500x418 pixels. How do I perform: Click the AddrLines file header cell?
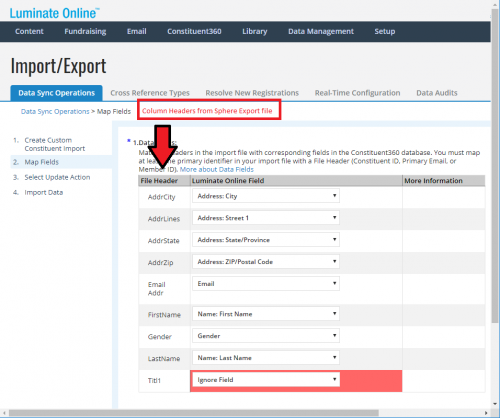[x=164, y=219]
